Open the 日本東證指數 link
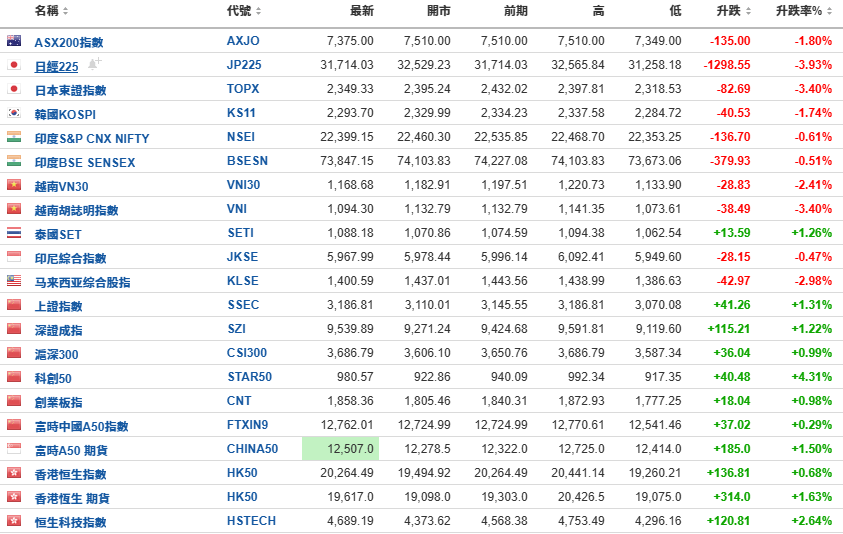The image size is (843, 534). click(x=70, y=90)
